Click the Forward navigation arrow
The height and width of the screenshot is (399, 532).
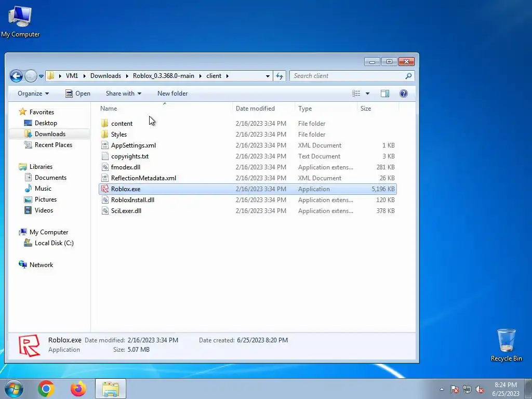tap(31, 76)
